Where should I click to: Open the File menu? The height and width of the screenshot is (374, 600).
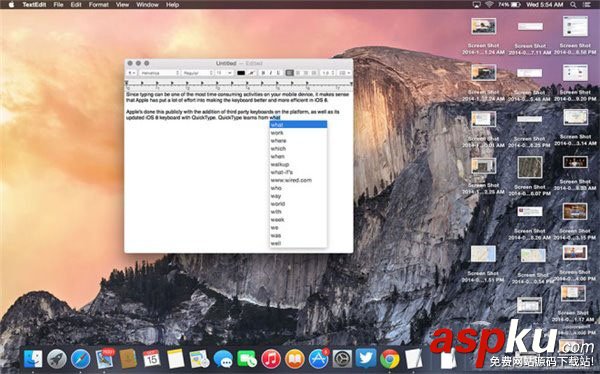58,5
